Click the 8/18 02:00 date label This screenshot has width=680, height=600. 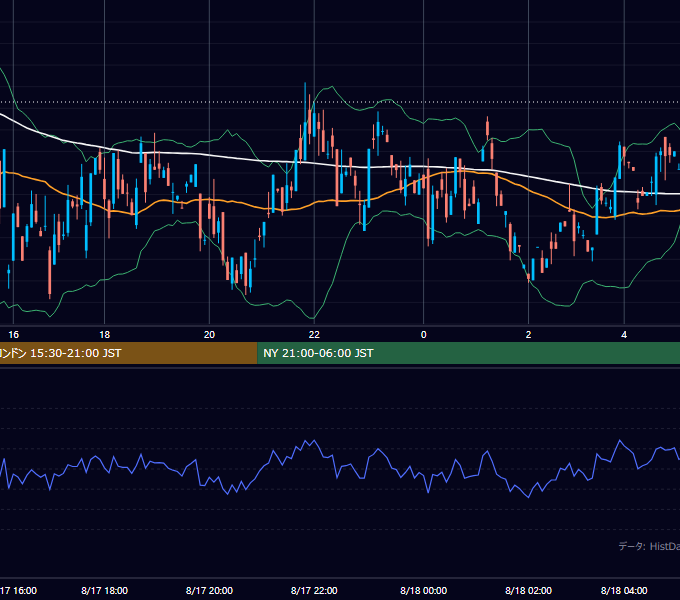click(x=528, y=590)
